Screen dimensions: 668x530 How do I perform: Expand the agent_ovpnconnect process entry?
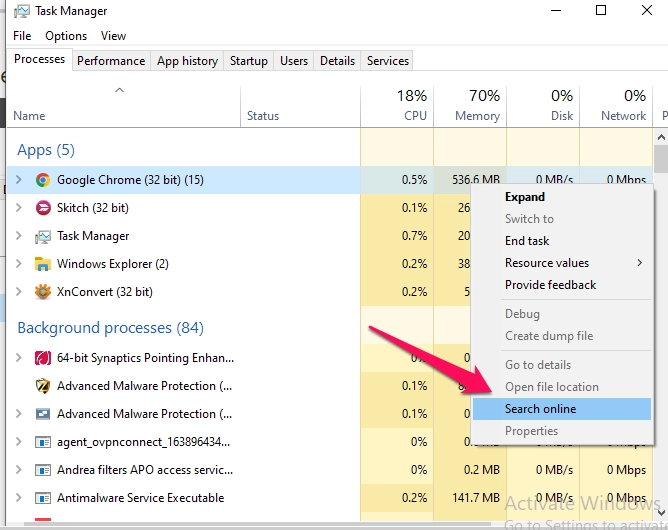[x=19, y=442]
